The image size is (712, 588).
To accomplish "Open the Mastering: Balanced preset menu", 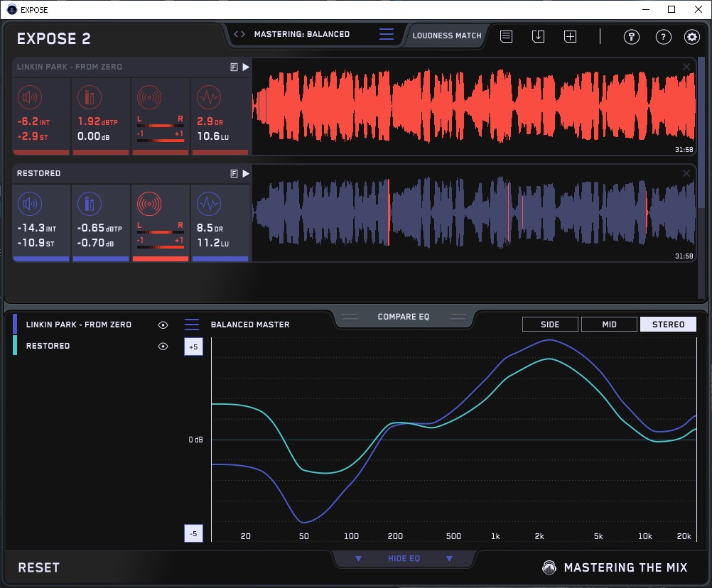I will [387, 34].
